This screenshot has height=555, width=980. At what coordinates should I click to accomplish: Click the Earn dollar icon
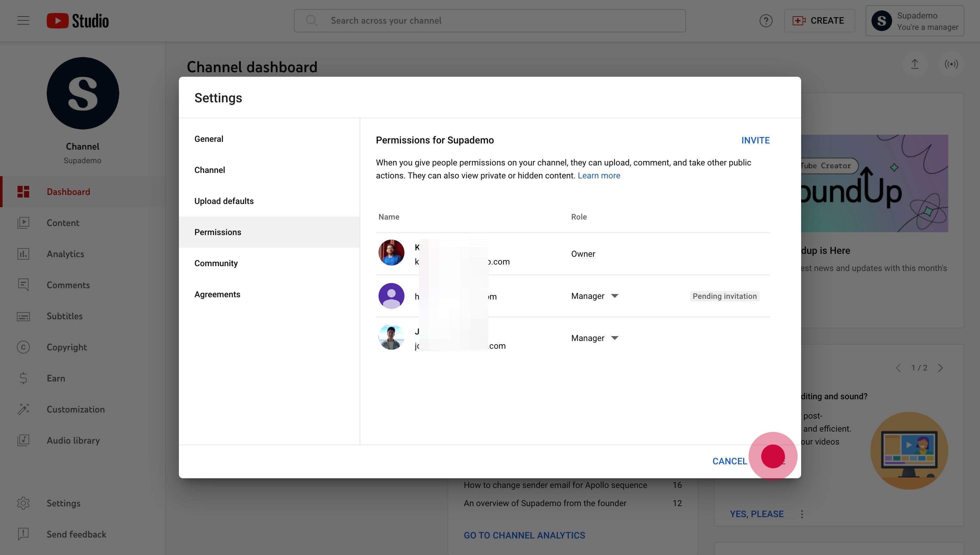tap(23, 378)
